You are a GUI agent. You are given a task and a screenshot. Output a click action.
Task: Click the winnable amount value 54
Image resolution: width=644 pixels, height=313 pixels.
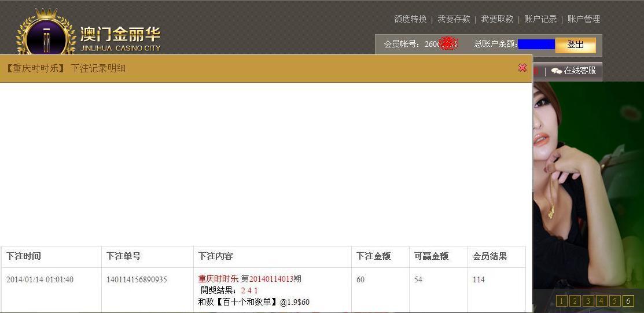pyautogui.click(x=418, y=279)
